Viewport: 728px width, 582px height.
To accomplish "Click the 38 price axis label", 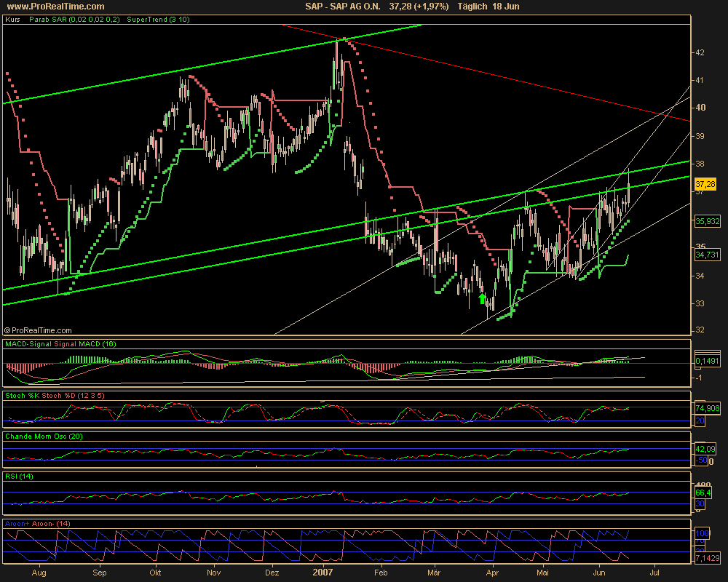I will (x=699, y=164).
